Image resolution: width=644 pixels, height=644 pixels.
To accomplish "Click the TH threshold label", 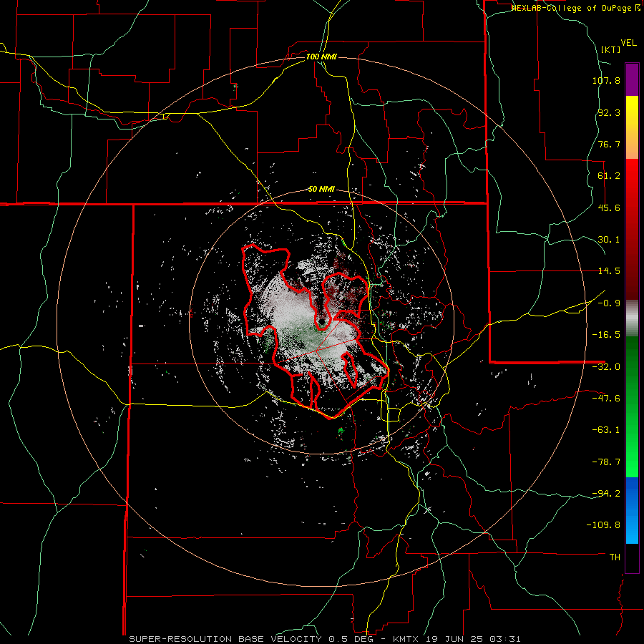I will click(615, 557).
